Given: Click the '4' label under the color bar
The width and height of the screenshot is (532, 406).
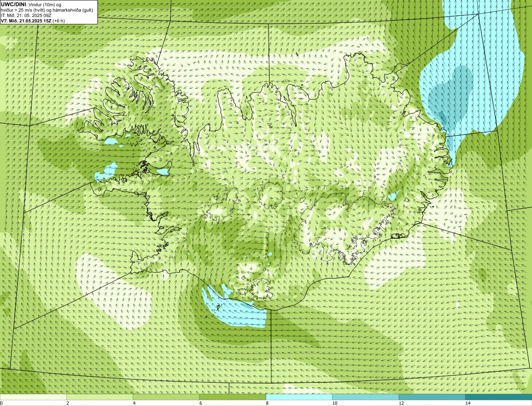Looking at the screenshot, I should point(134,403).
